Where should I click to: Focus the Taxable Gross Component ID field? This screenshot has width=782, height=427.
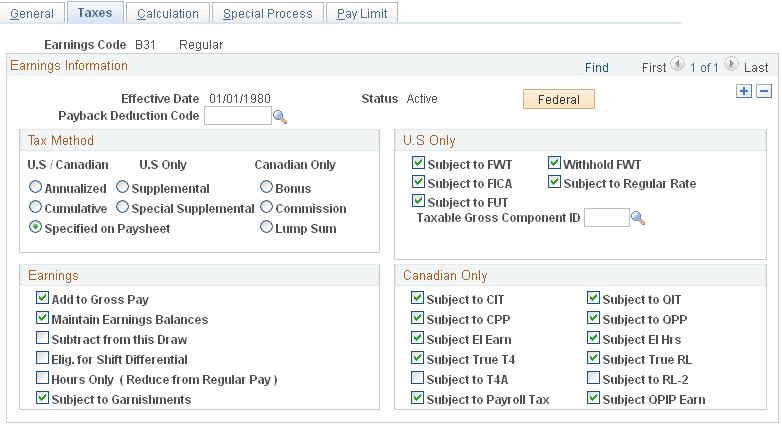(x=606, y=217)
